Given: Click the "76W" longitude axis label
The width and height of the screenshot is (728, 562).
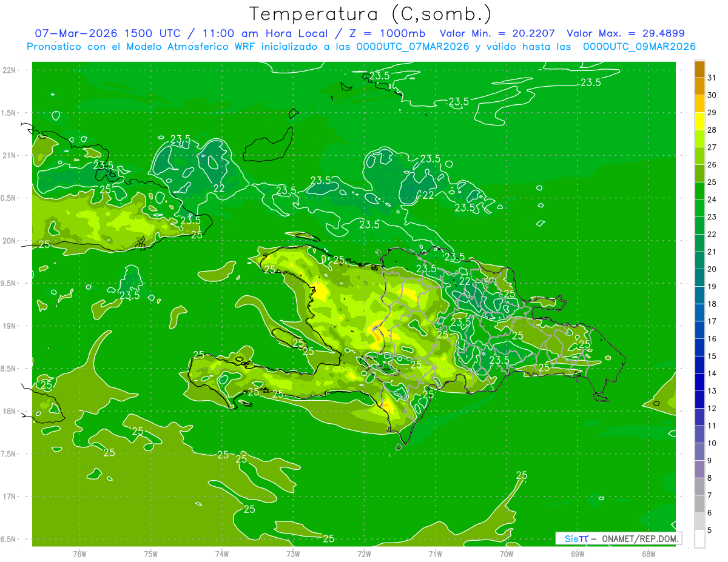Looking at the screenshot, I should (79, 554).
